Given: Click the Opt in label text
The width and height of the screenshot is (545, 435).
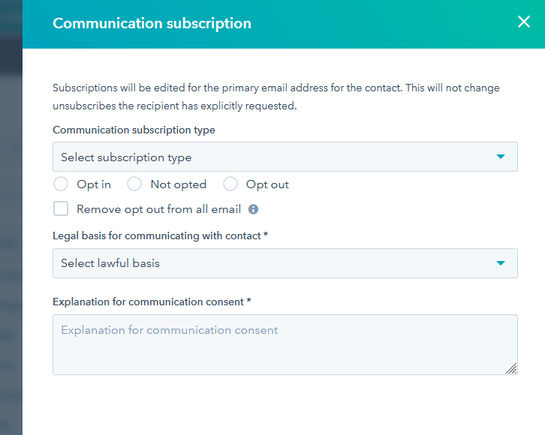Looking at the screenshot, I should pos(94,185).
